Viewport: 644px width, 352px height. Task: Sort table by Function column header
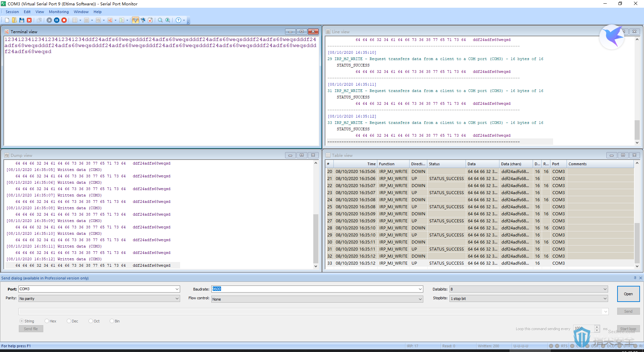[x=393, y=164]
